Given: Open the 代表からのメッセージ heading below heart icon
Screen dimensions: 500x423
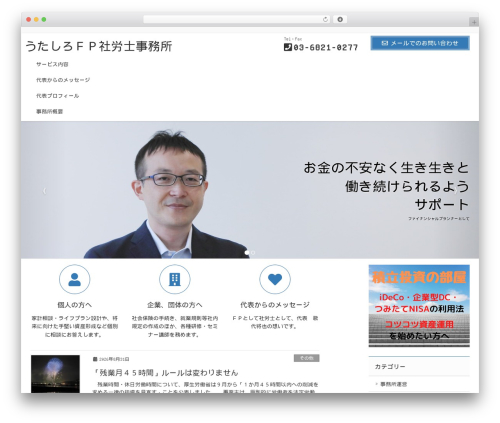Looking at the screenshot, I should click(275, 305).
